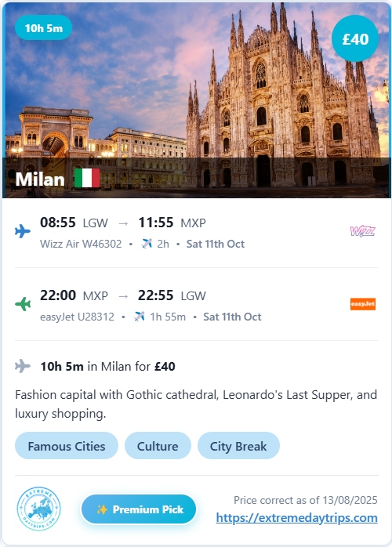The image size is (392, 547).
Task: Click the green return flight plane icon
Action: [23, 304]
